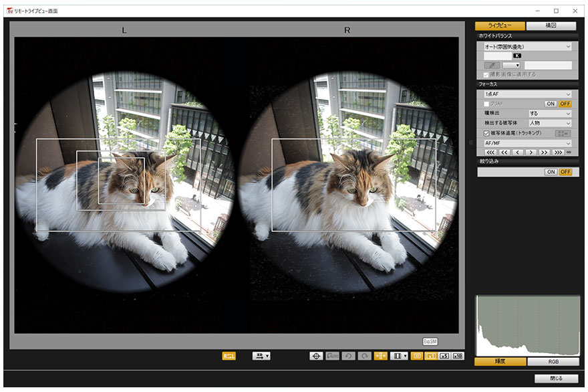This screenshot has height=392, width=588.
Task: Click the R⇆L left-right swap icon
Action: pyautogui.click(x=229, y=356)
